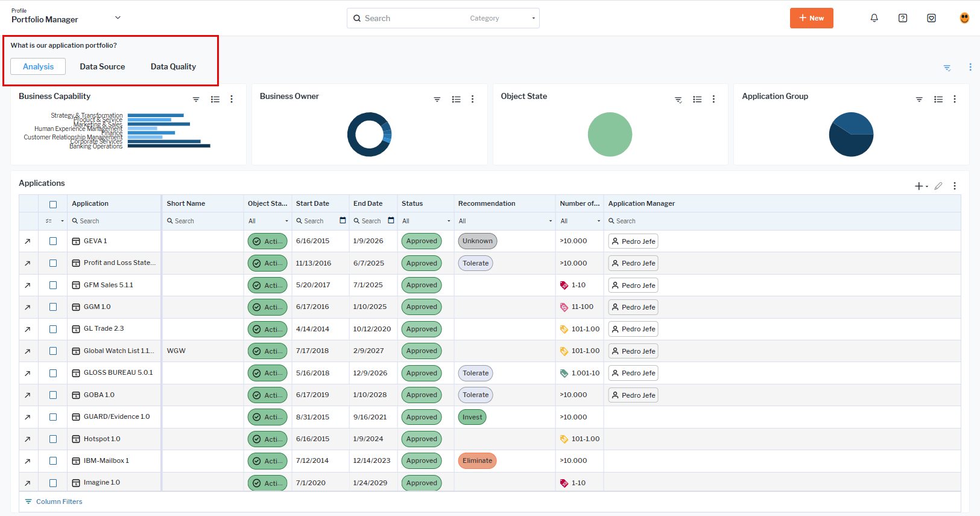This screenshot has height=516, width=980.
Task: Click the green Object State pie chart
Action: [x=610, y=135]
